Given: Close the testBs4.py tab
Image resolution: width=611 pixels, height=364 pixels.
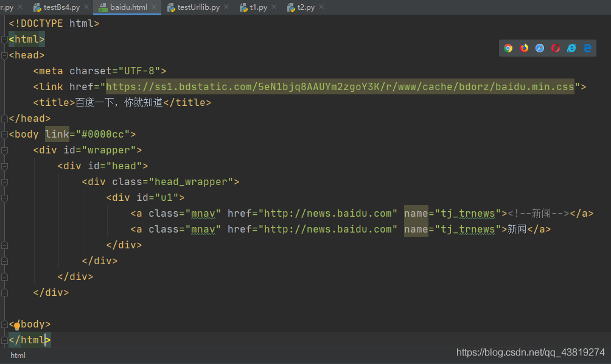Looking at the screenshot, I should (86, 7).
